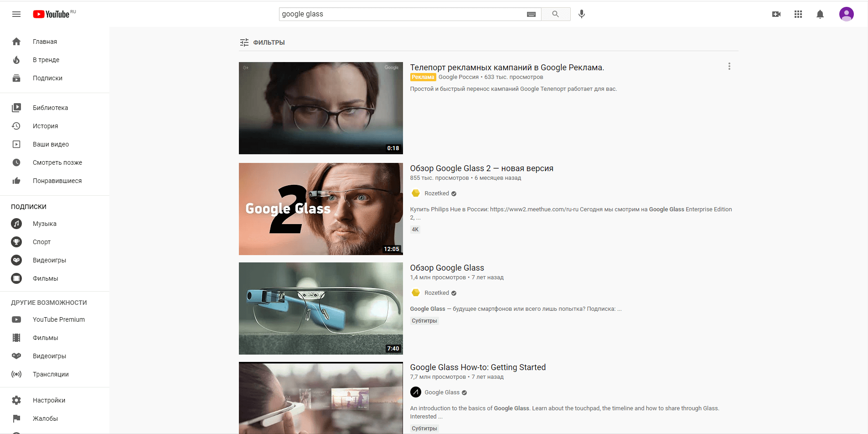The height and width of the screenshot is (434, 868).
Task: Play the 0:18 ad video thumbnail
Action: 321,108
